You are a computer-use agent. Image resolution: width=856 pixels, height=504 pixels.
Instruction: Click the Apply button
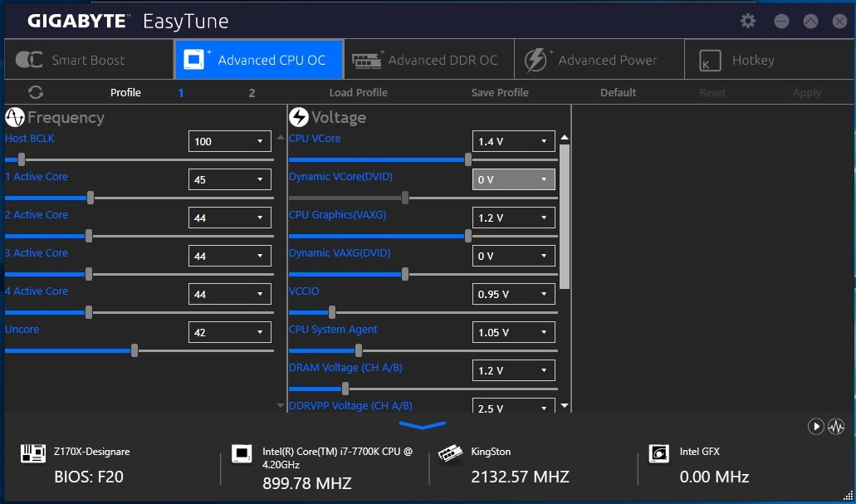pyautogui.click(x=807, y=93)
